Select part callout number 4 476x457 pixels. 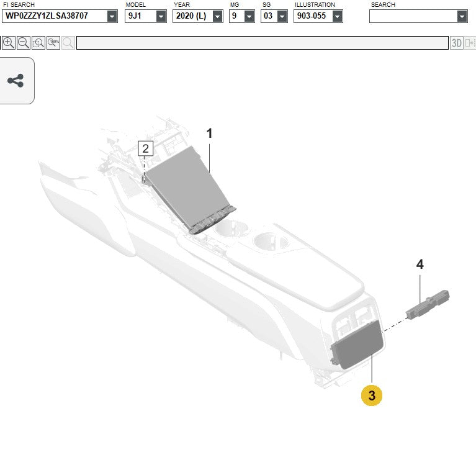(x=420, y=264)
